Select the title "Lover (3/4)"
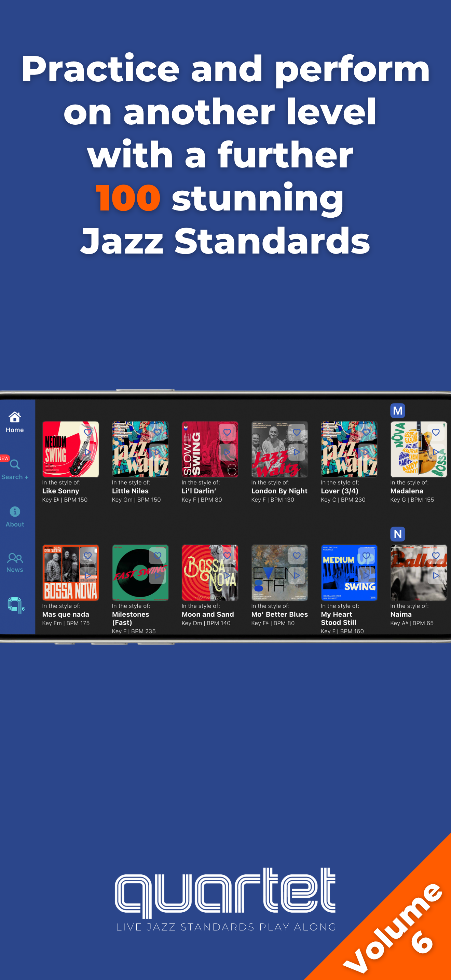This screenshot has width=451, height=980. click(x=340, y=491)
